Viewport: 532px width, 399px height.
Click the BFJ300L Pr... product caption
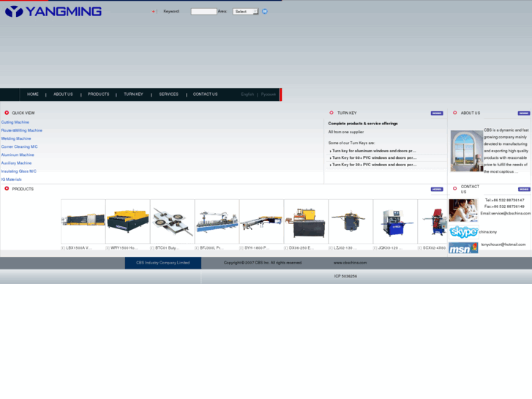pyautogui.click(x=211, y=248)
